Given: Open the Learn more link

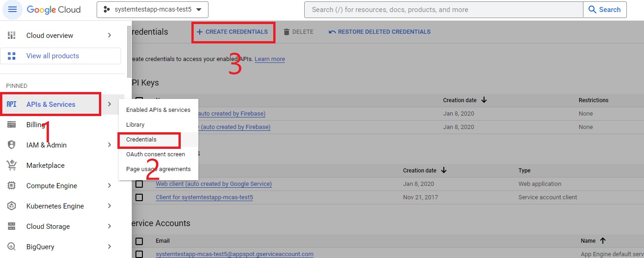Looking at the screenshot, I should pyautogui.click(x=270, y=59).
